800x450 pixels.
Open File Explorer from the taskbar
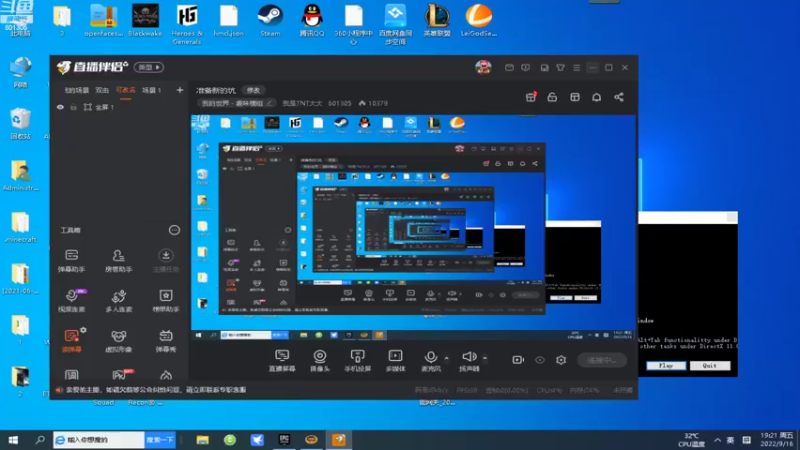[203, 440]
